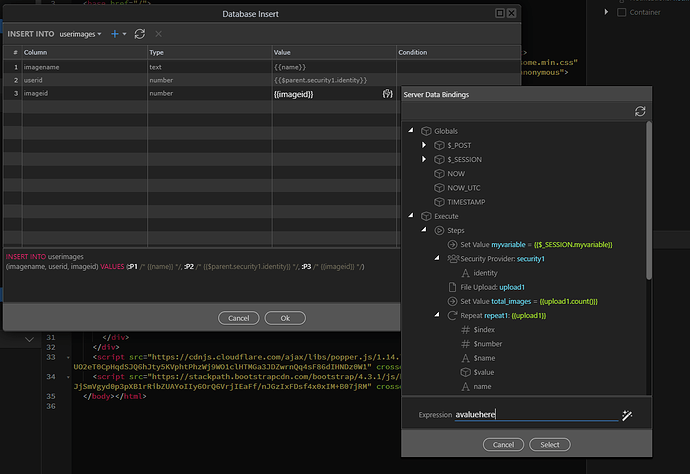Cancel the Server Data Bindings dialog
The width and height of the screenshot is (690, 474).
coord(503,445)
